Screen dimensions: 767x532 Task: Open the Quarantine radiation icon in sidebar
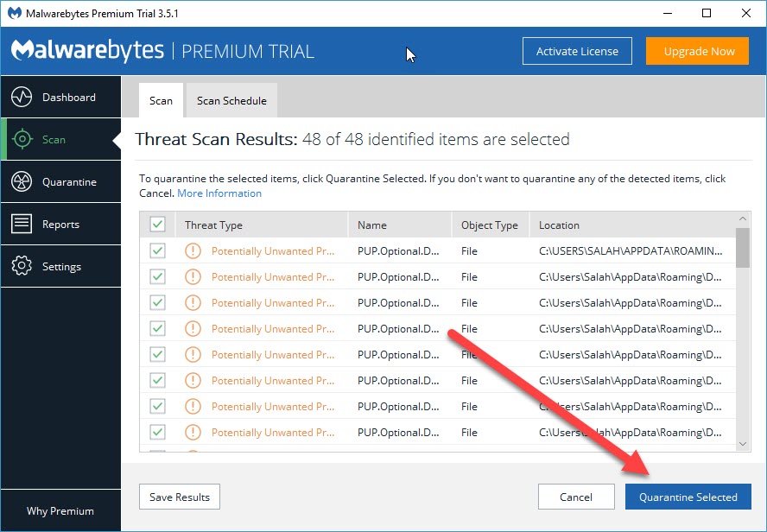pyautogui.click(x=22, y=181)
